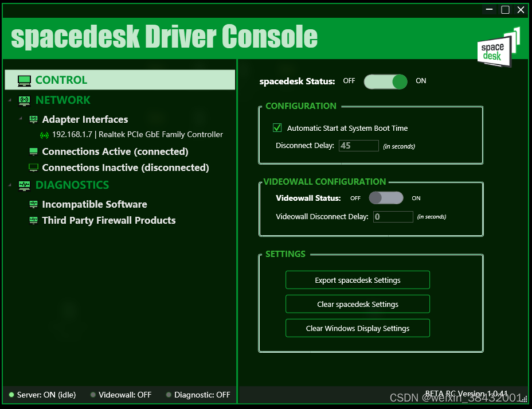
Task: Toggle the Videowall Status switch
Action: (x=386, y=198)
